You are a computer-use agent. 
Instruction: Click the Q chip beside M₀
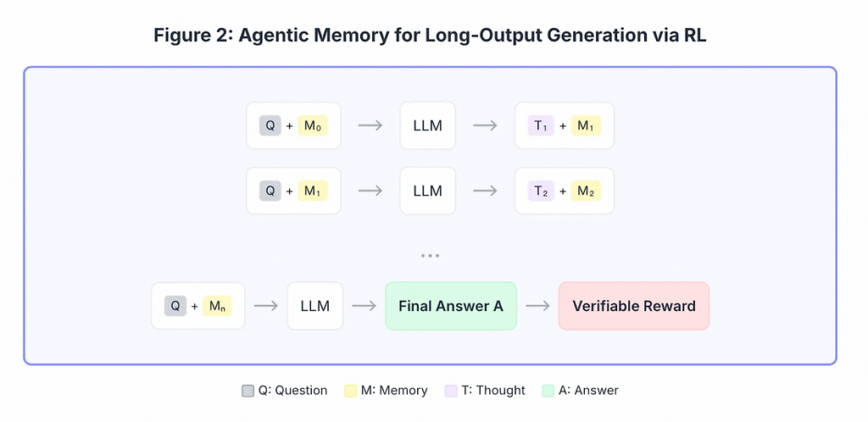[270, 125]
